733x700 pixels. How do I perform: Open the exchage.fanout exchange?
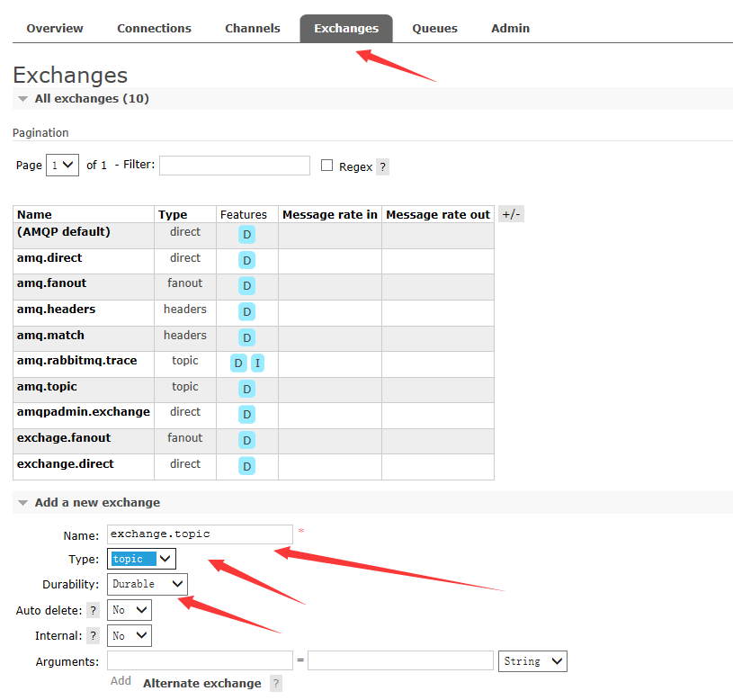point(64,438)
